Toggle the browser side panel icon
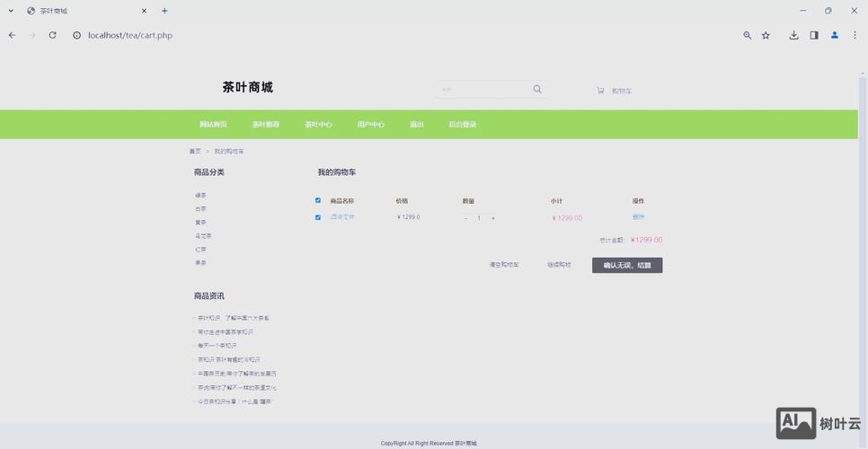Viewport: 868px width, 449px height. click(x=814, y=35)
